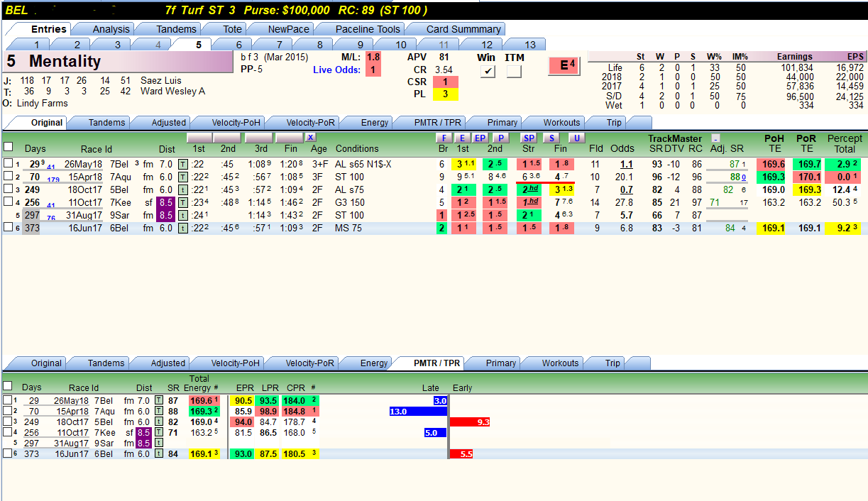Click the P pace filter button
This screenshot has width=868, height=501.
tap(500, 138)
